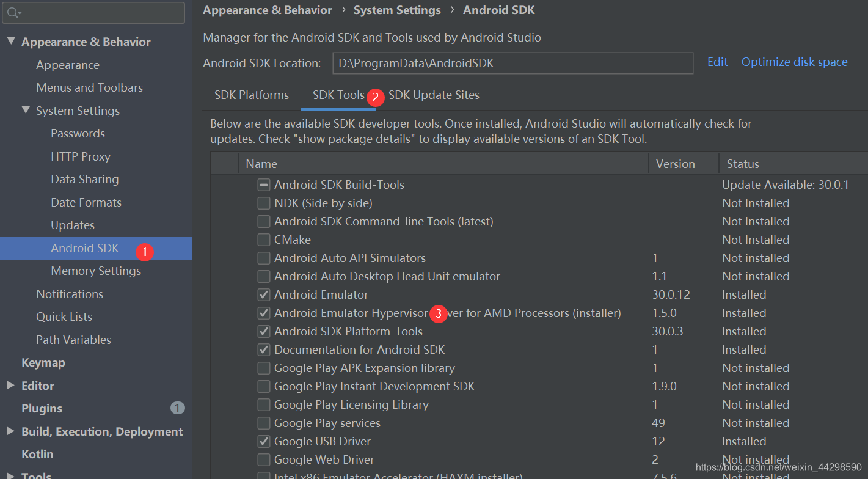Collapse the Appearance & Behavior section
The width and height of the screenshot is (868, 479).
point(11,42)
